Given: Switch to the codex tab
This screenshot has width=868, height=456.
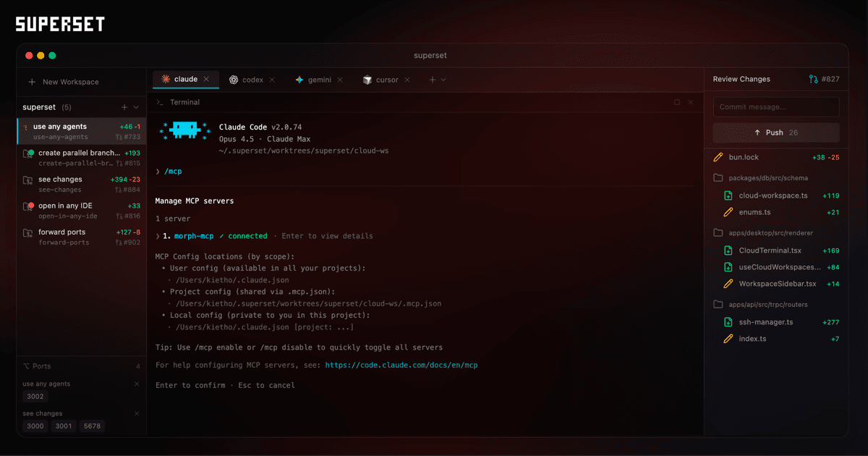Looking at the screenshot, I should (252, 80).
